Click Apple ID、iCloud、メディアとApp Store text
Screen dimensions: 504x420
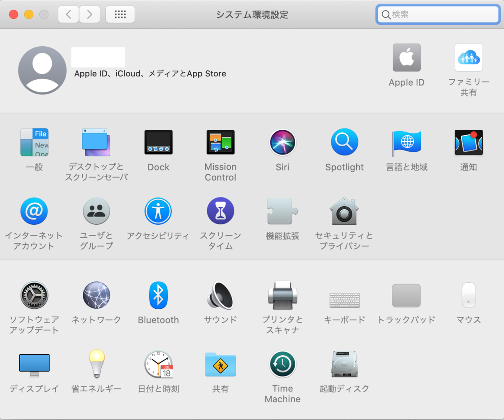click(x=150, y=73)
